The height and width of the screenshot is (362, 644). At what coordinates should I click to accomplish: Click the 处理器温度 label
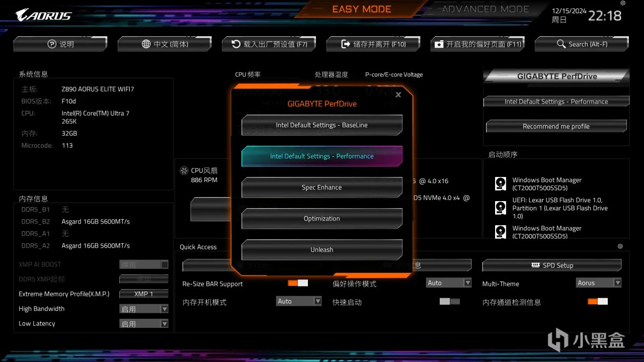coord(331,74)
